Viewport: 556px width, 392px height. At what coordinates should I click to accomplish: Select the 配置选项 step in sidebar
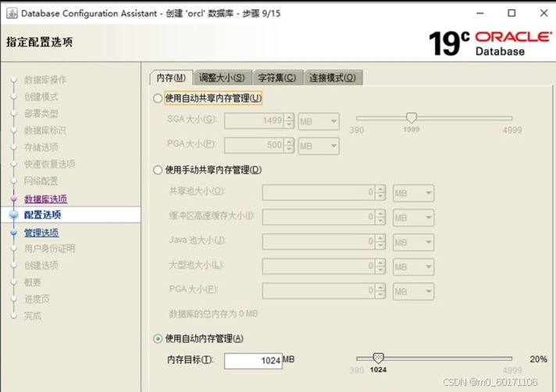42,215
